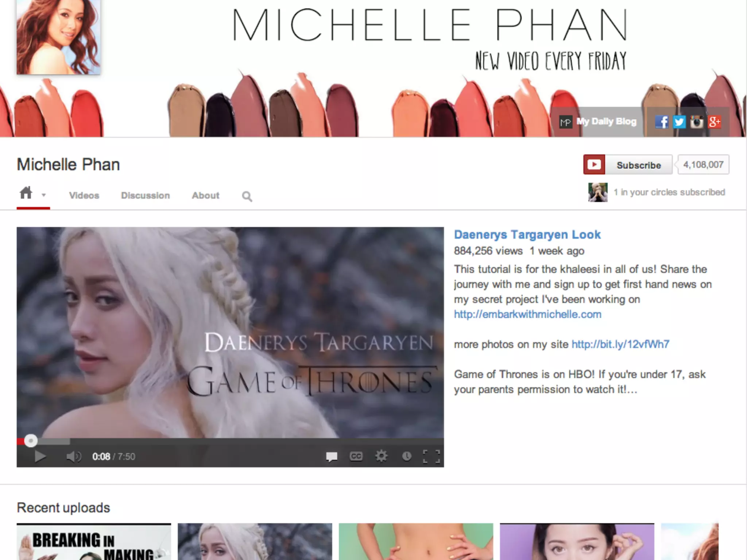The height and width of the screenshot is (560, 747).
Task: Click the video progress bar scrubber
Action: coord(31,441)
